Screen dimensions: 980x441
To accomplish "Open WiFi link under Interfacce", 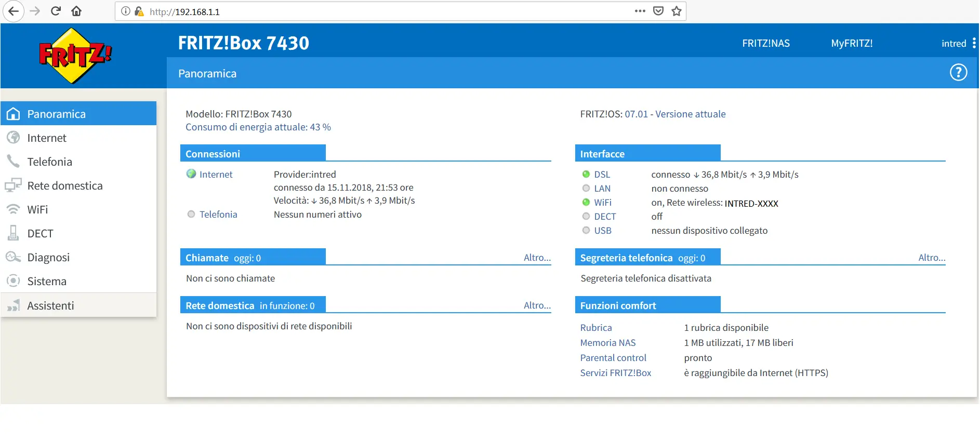I will (603, 203).
